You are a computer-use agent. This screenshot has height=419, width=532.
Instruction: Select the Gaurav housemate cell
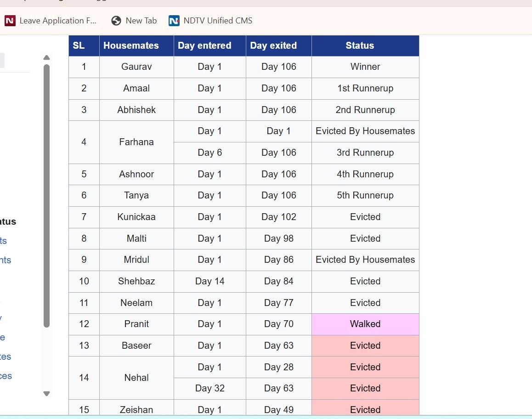pyautogui.click(x=136, y=67)
